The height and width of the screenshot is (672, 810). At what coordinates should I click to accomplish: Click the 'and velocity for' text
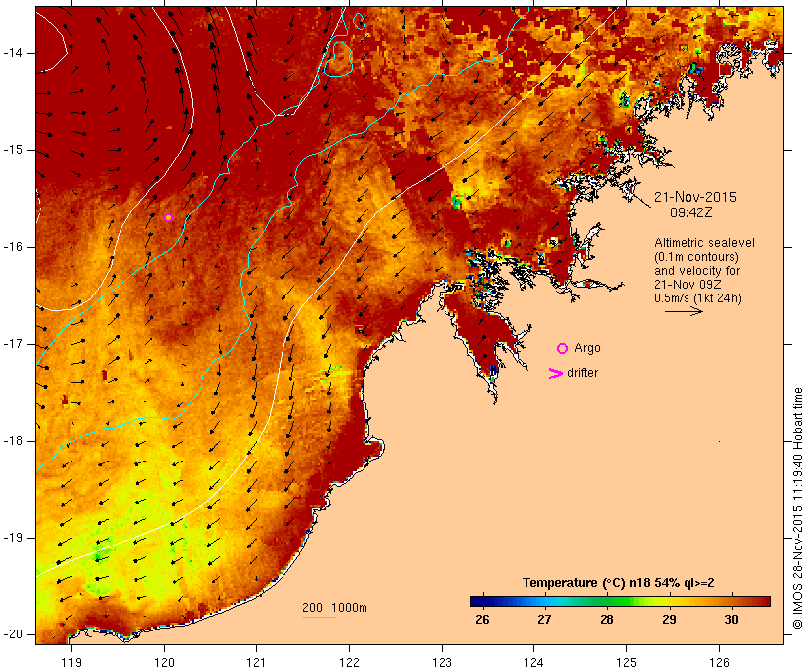coord(696,271)
